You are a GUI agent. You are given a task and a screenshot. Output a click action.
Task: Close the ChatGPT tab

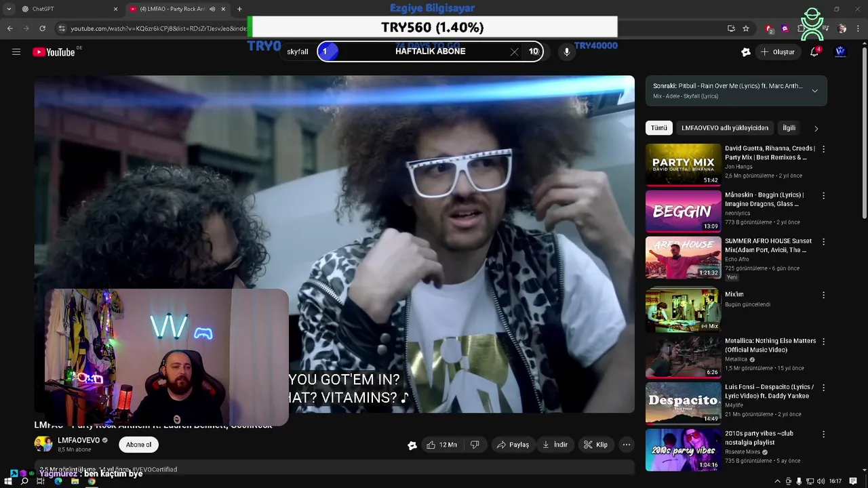tap(115, 9)
